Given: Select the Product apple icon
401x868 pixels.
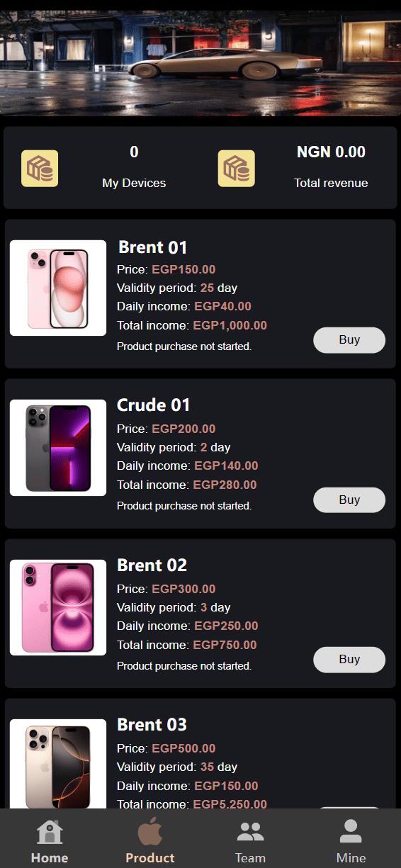Looking at the screenshot, I should pos(150,830).
